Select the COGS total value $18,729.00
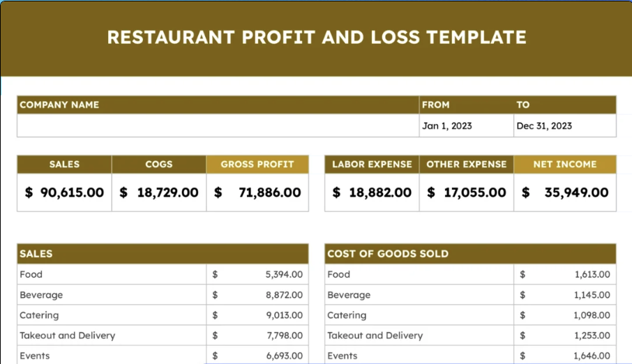The image size is (632, 364). tap(159, 192)
